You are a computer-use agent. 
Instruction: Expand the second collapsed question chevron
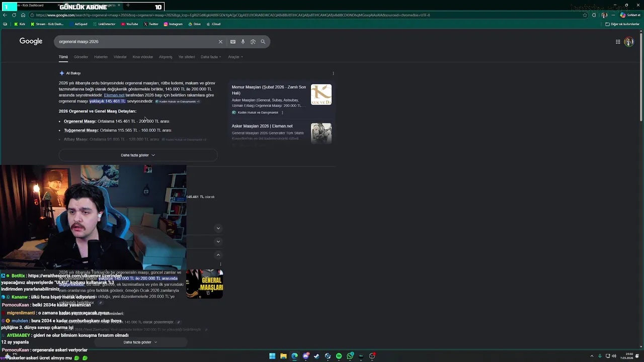click(x=218, y=241)
